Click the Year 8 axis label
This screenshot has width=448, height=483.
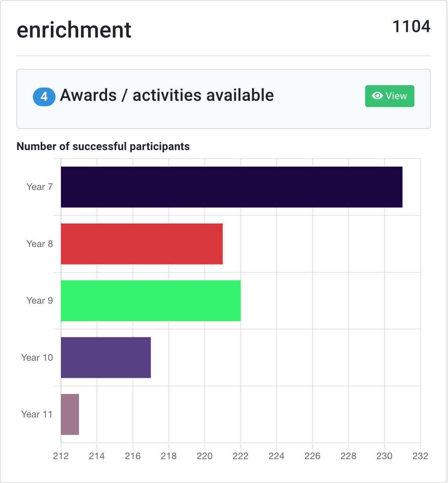click(39, 244)
